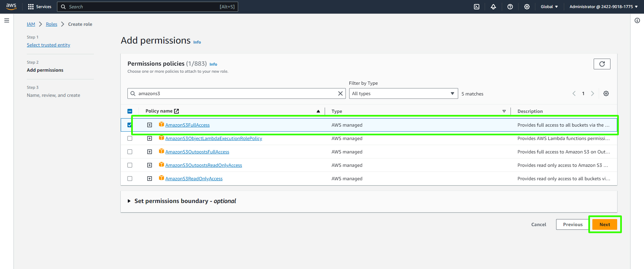The width and height of the screenshot is (644, 269).
Task: Open the info panel icon at right edge
Action: click(637, 20)
